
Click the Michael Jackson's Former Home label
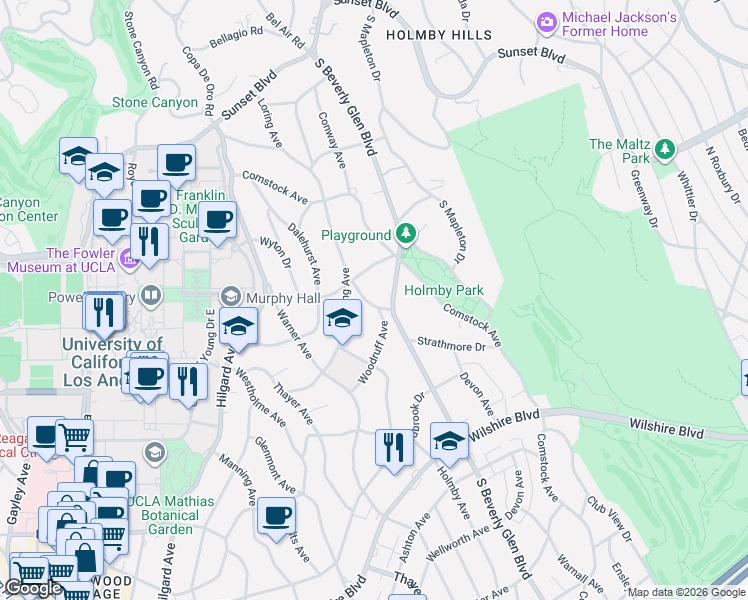click(619, 24)
